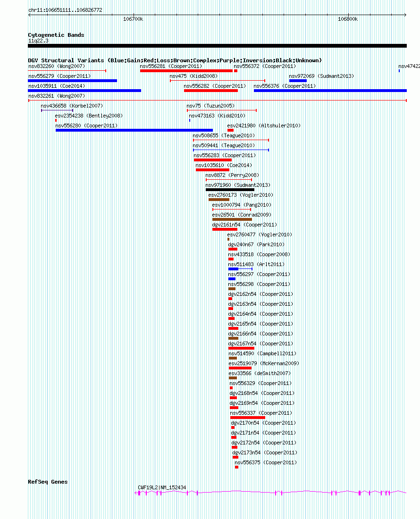The width and height of the screenshot is (420, 519).
Task: Select dgv2163n54 (Cooper2011) variant
Action: [231, 309]
